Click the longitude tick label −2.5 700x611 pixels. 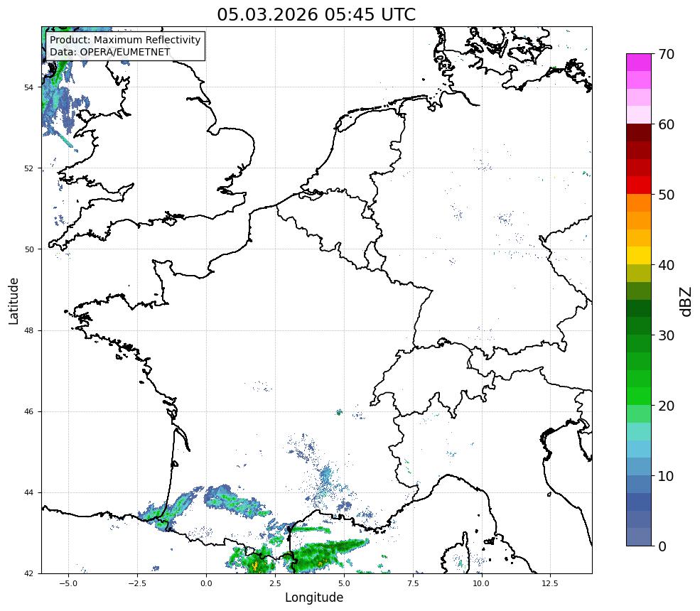point(137,583)
